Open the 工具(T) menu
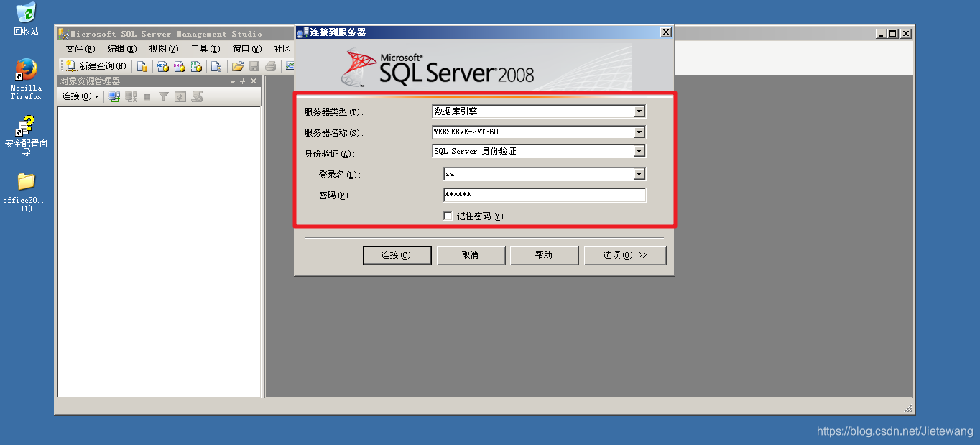The height and width of the screenshot is (445, 980). (x=205, y=49)
